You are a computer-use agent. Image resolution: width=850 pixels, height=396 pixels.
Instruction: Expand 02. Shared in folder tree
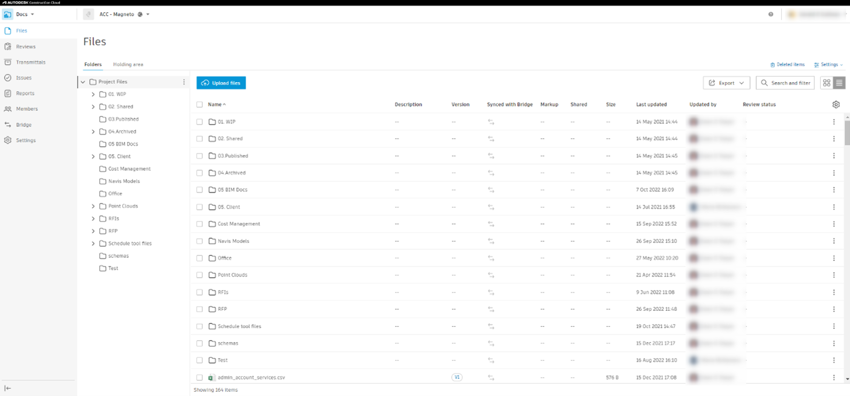click(93, 107)
